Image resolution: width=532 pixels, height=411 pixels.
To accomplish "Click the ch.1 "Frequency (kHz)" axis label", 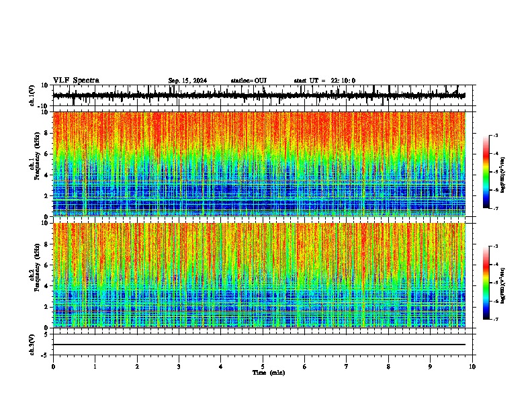I will coord(37,156).
